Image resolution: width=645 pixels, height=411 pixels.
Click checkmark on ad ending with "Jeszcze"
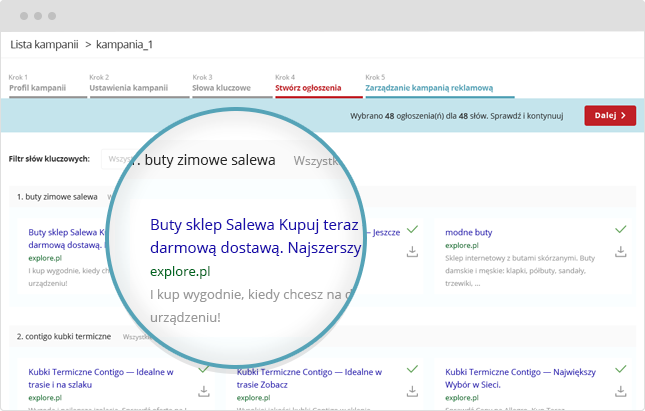click(x=412, y=229)
